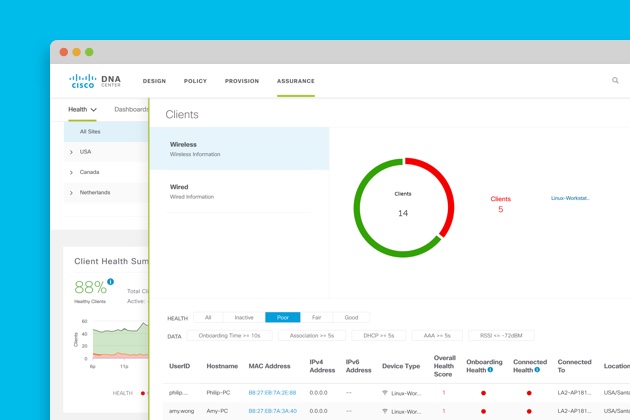Viewport: 630px width, 420px height.
Task: Click the Cisco DNA Center logo
Action: pos(95,81)
